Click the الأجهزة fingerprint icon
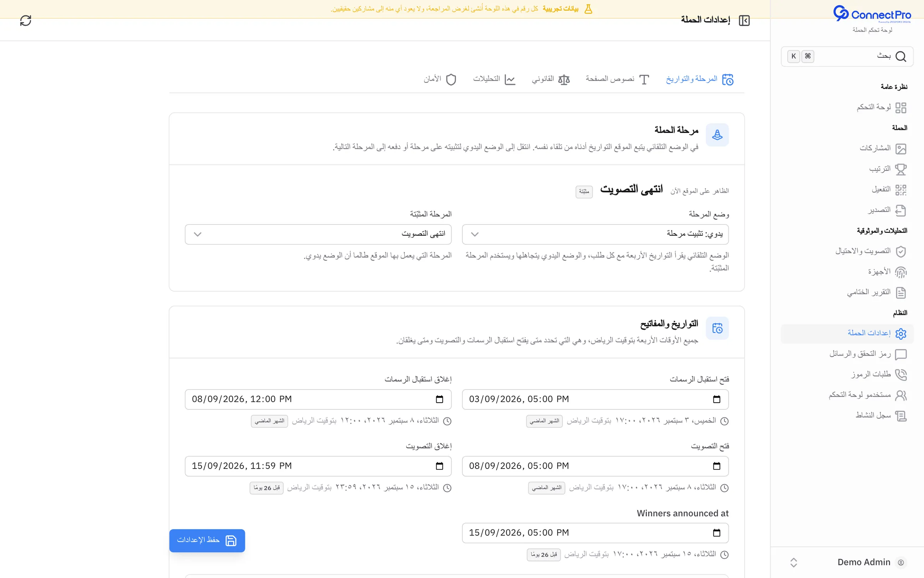This screenshot has width=924, height=578. click(901, 272)
